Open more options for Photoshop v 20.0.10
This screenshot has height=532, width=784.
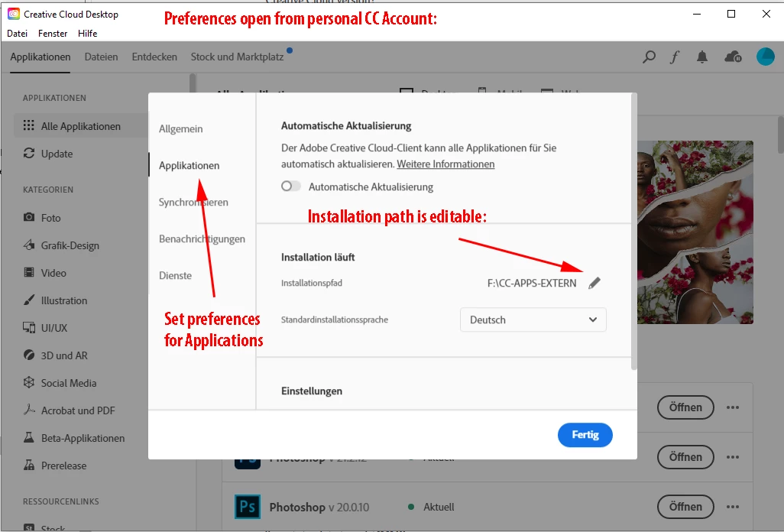click(733, 507)
